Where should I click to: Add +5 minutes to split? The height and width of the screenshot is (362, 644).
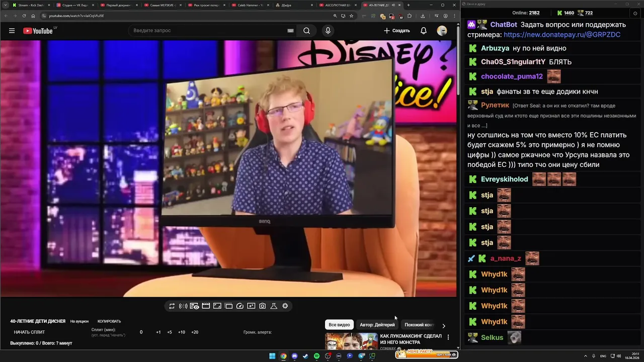[x=170, y=332]
